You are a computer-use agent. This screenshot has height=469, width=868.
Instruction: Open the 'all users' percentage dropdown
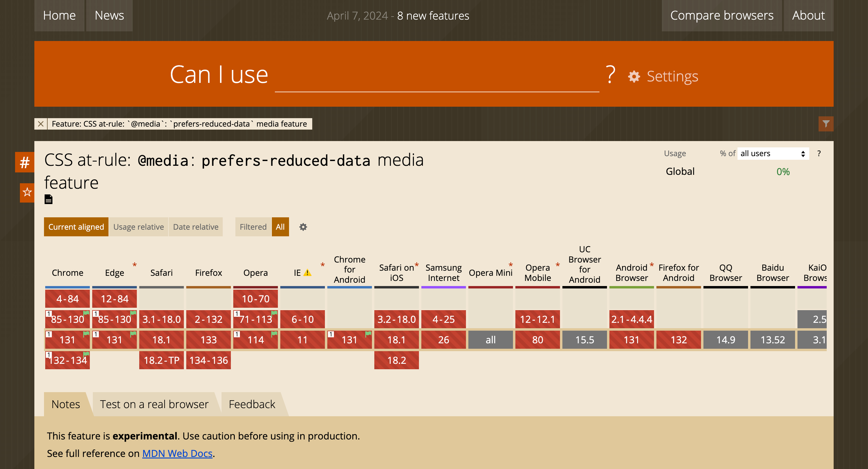[x=772, y=153]
